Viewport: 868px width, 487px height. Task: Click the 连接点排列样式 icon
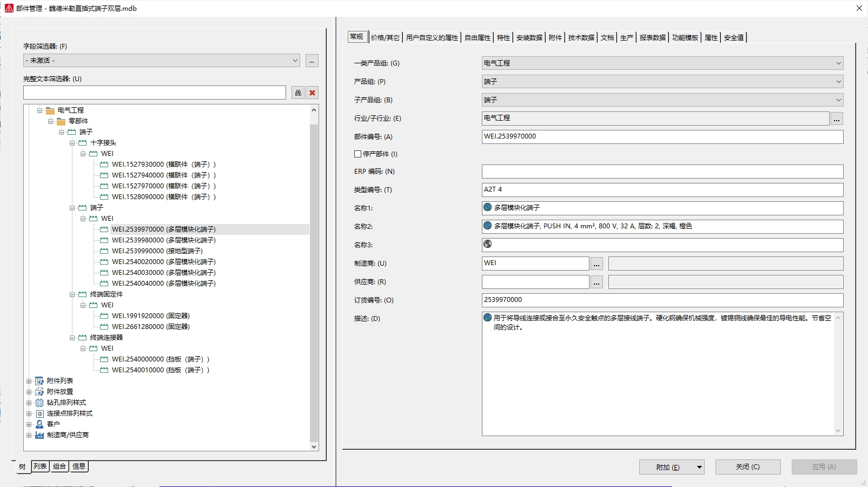(39, 413)
